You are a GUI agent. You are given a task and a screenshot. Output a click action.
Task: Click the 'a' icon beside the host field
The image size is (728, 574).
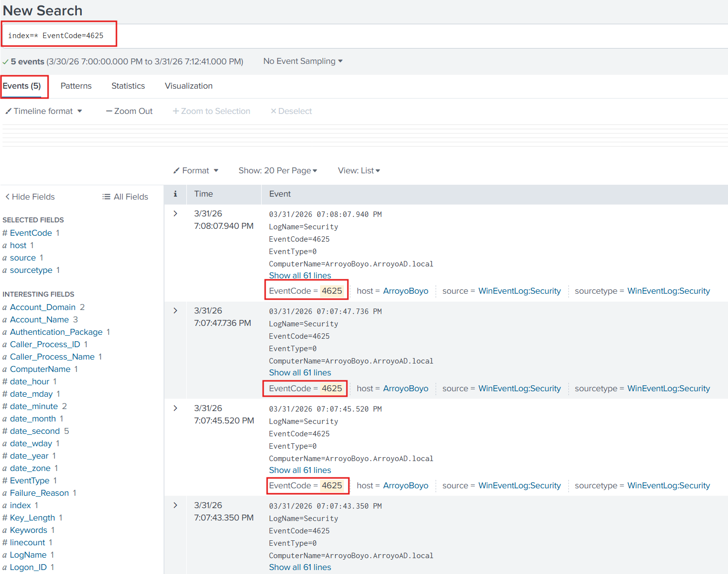click(5, 245)
